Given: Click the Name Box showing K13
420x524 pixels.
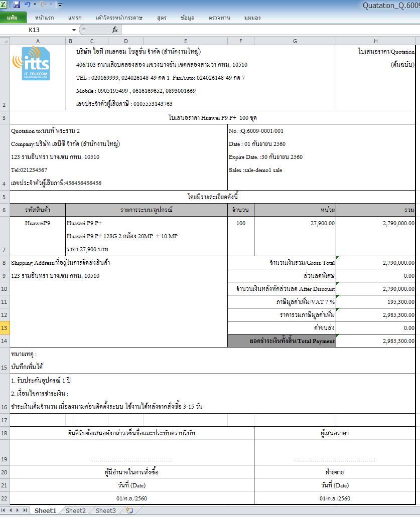Looking at the screenshot, I should (35, 30).
